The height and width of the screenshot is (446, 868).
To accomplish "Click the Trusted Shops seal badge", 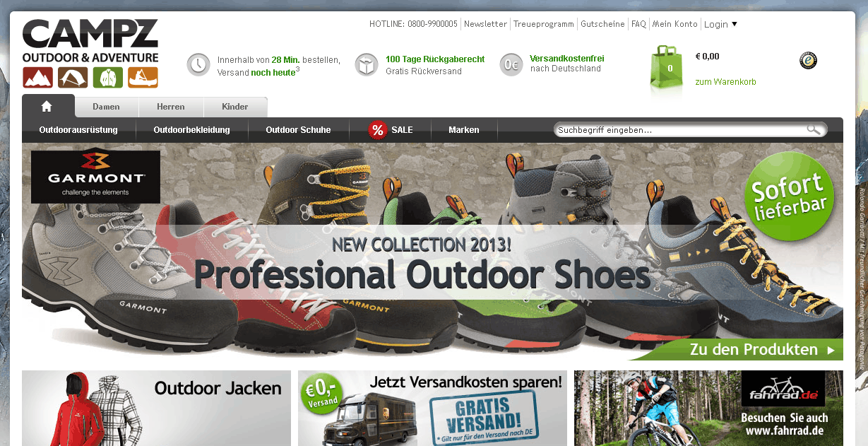I will [x=809, y=61].
